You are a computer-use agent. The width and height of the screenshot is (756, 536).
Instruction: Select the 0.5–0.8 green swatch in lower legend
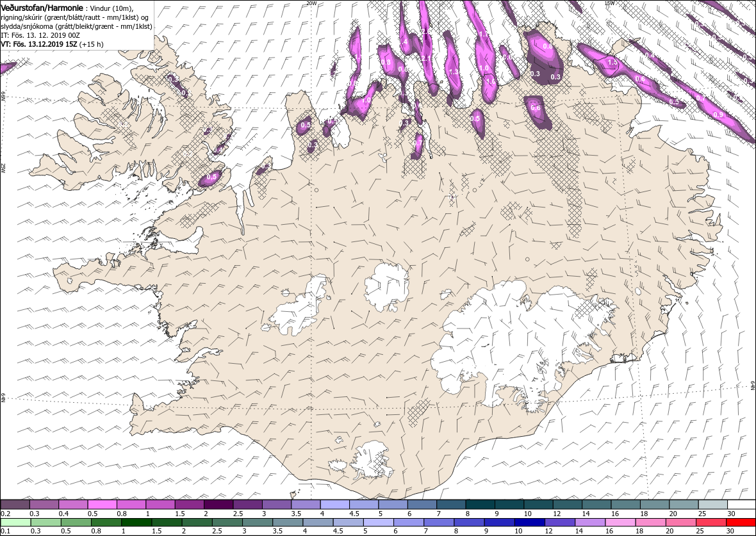click(76, 523)
